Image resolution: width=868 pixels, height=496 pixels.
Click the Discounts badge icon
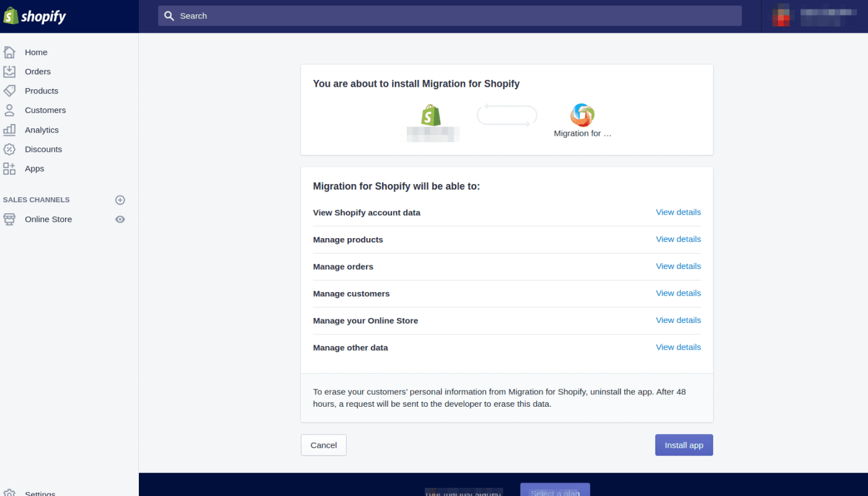tap(9, 149)
